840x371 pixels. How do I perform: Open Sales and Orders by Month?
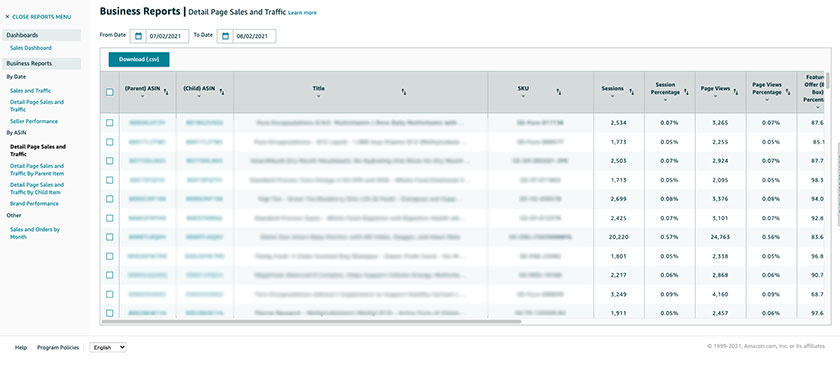[x=35, y=233]
